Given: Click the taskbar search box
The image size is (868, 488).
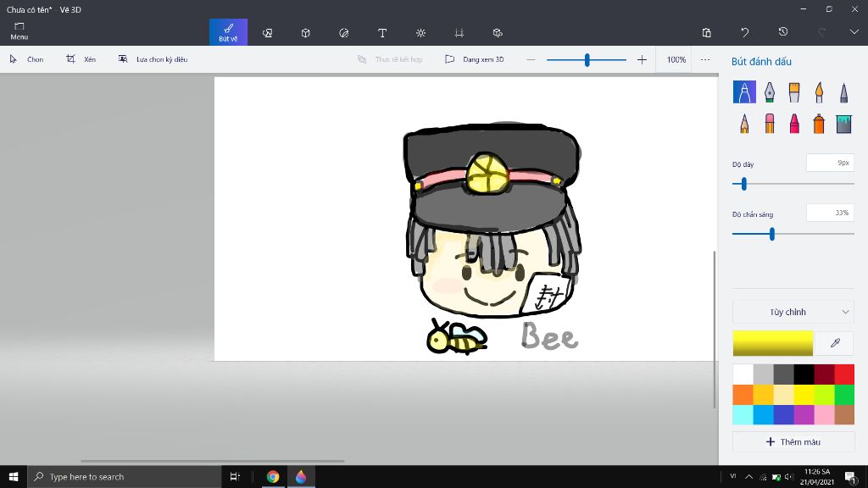Looking at the screenshot, I should [124, 476].
